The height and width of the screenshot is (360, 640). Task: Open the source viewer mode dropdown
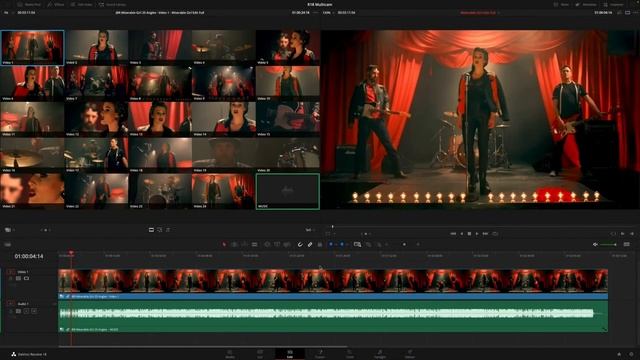9,230
